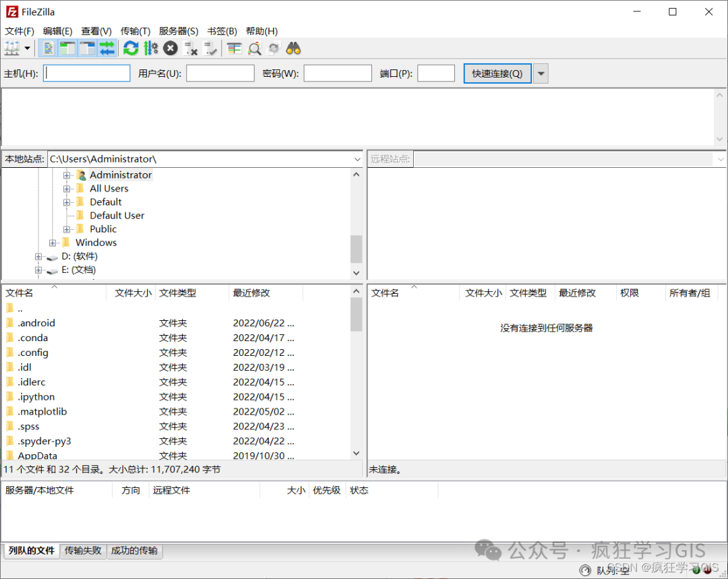Expand the E: (文档) drive node
Image resolution: width=728 pixels, height=579 pixels.
tap(38, 270)
